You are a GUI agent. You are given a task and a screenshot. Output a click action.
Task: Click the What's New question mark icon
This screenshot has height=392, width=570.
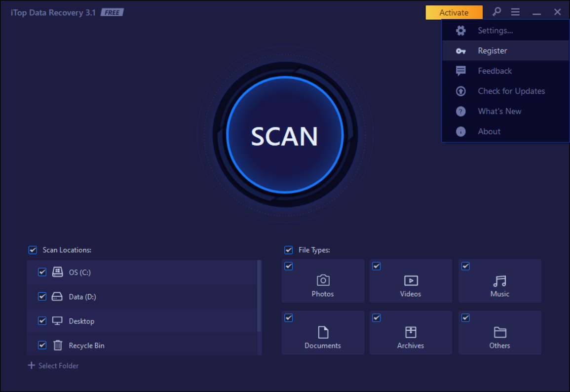click(460, 111)
